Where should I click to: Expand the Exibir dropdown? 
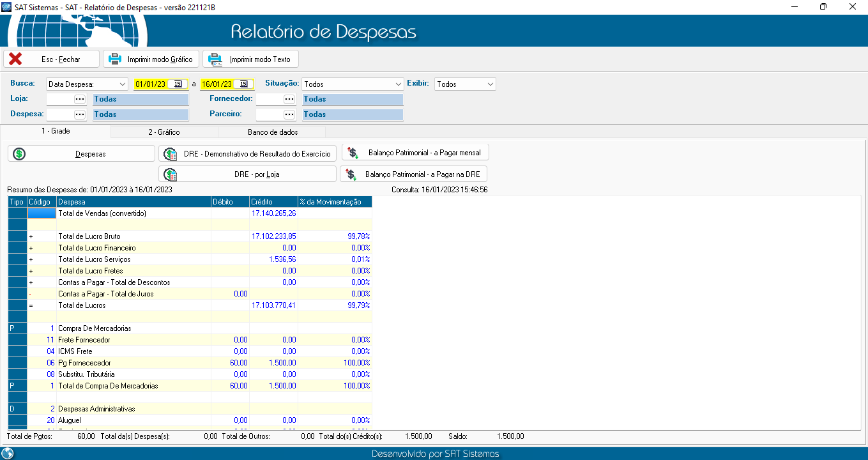coord(490,84)
